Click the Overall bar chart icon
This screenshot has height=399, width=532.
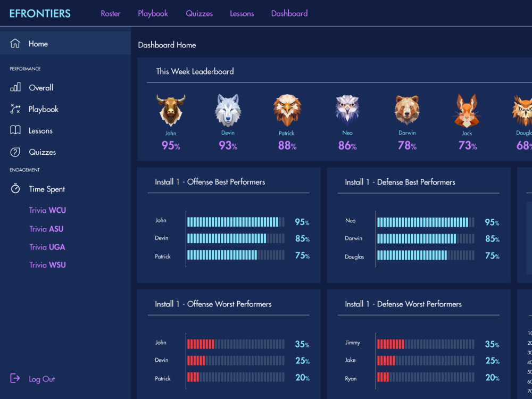pyautogui.click(x=15, y=87)
